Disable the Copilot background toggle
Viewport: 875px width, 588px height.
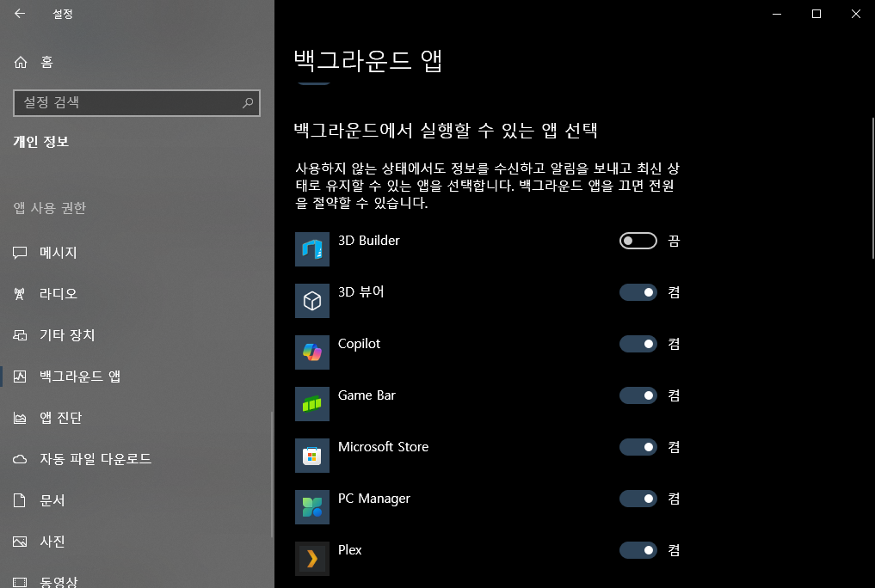point(638,343)
